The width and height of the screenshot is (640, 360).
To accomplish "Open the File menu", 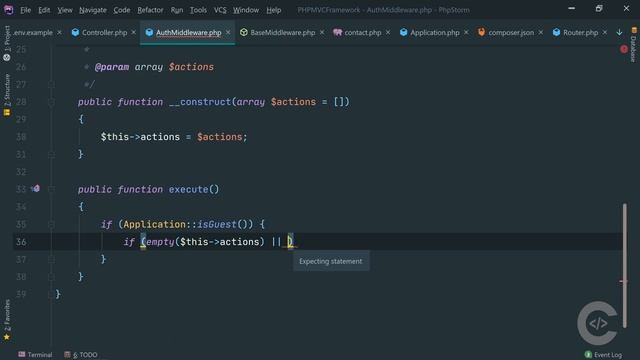I will (25, 10).
